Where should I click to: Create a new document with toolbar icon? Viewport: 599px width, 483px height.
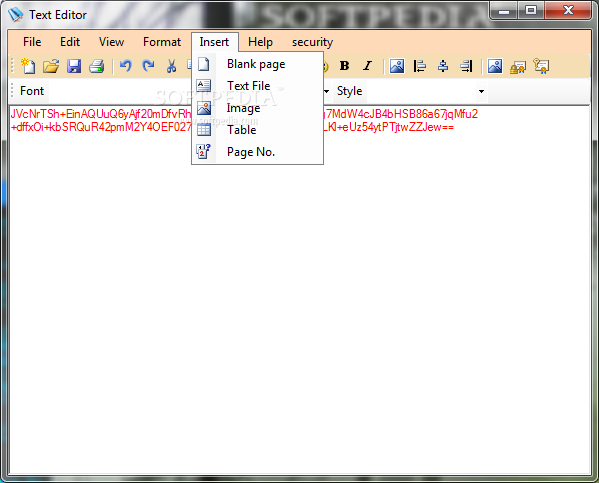click(x=28, y=66)
